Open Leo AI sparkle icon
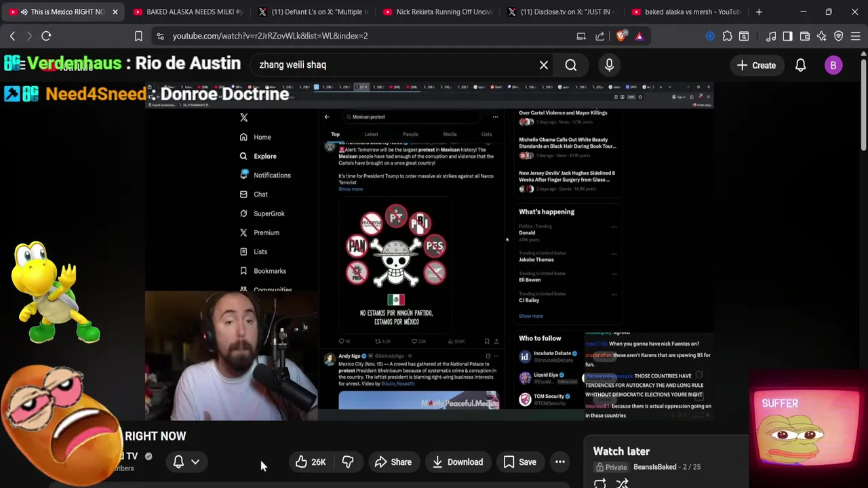 [822, 36]
